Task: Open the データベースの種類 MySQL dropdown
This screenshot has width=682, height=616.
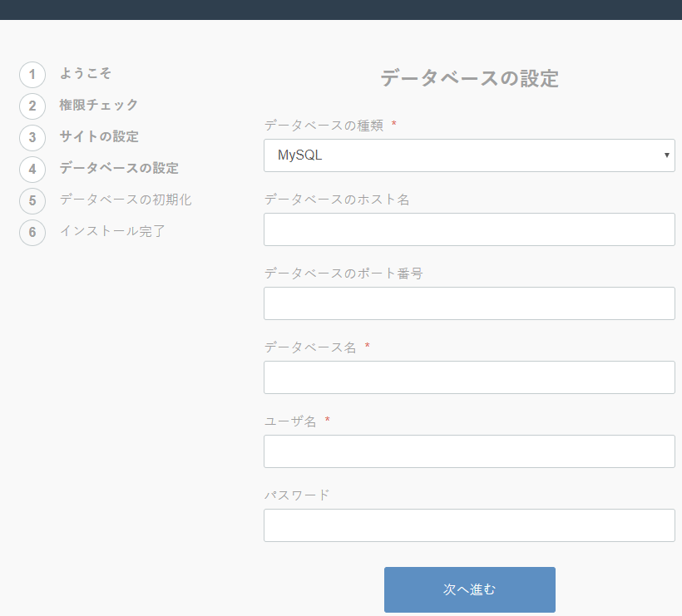Action: 468,155
